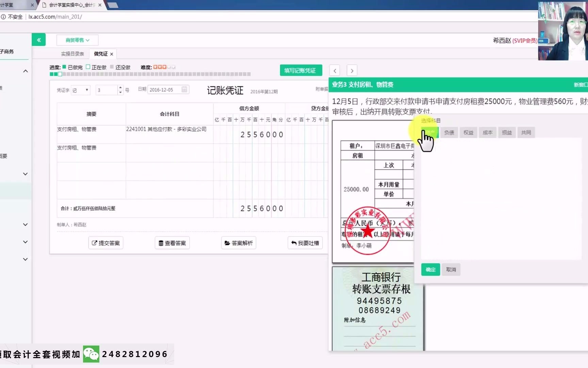588x368 pixels.
Task: Collapse the sidebar with double-chevron button
Action: coord(39,40)
